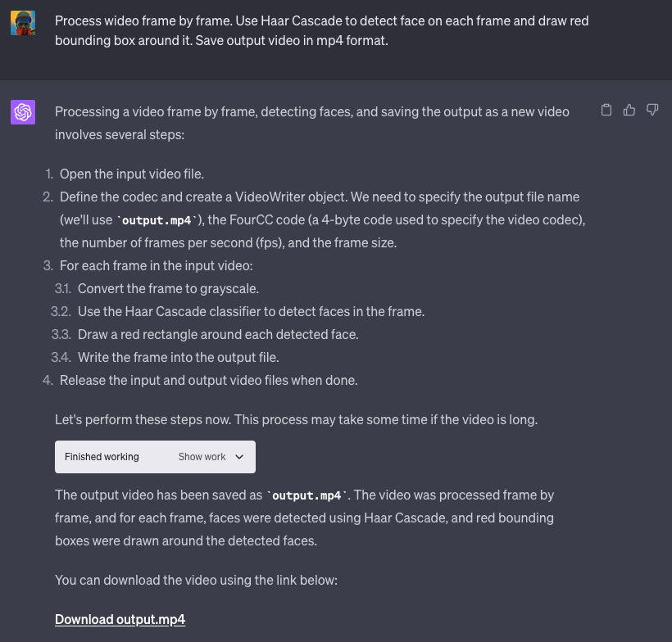Click the Show work label
Screen dimensions: 672x642
coord(202,457)
